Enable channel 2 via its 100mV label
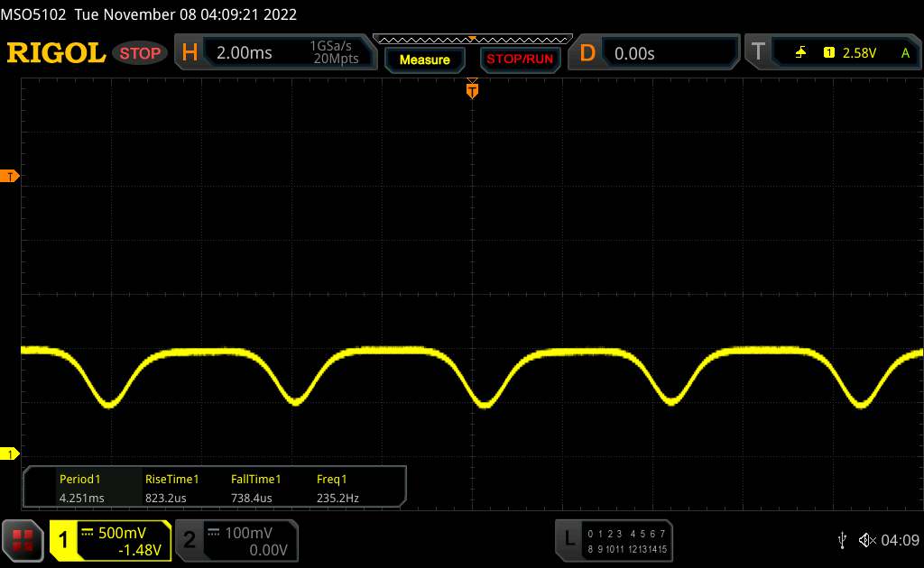The width and height of the screenshot is (924, 568). tap(246, 533)
